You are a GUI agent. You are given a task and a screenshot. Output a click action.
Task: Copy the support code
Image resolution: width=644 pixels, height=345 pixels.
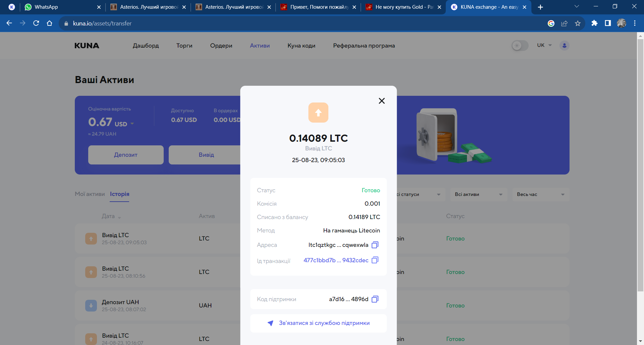[375, 299]
